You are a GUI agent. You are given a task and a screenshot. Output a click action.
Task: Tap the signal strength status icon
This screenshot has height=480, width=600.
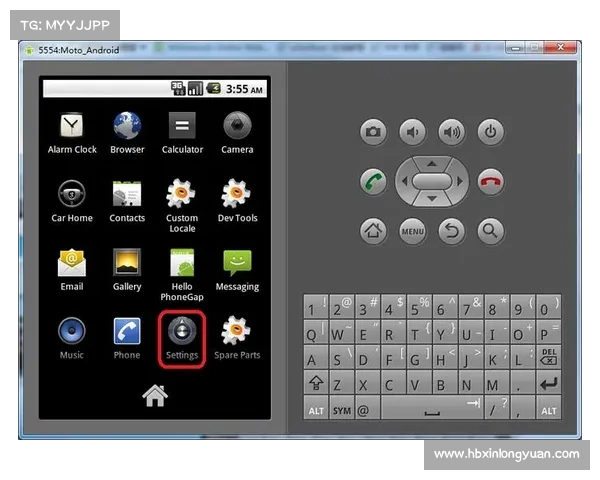[195, 88]
